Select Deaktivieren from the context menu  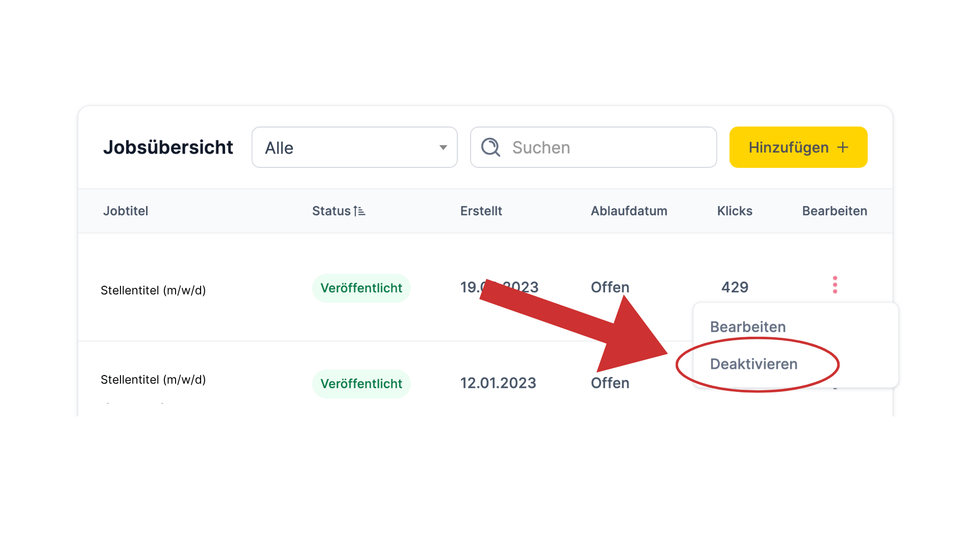tap(753, 364)
